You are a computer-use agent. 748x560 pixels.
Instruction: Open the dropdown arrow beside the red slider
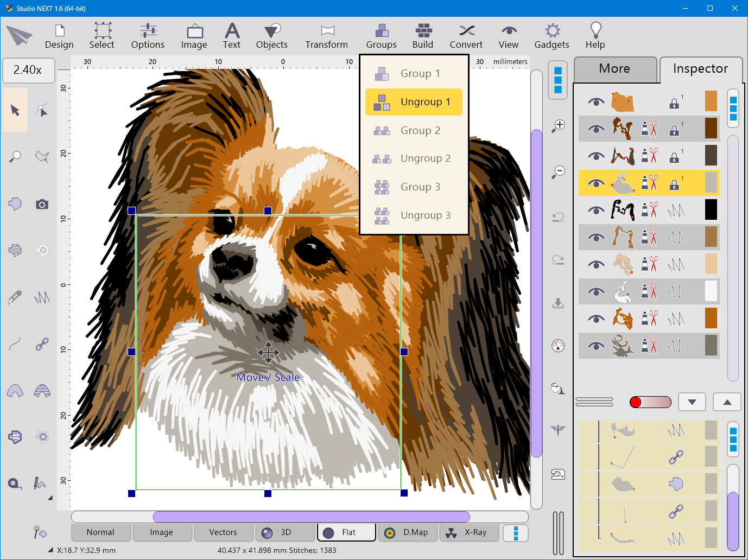tap(692, 402)
